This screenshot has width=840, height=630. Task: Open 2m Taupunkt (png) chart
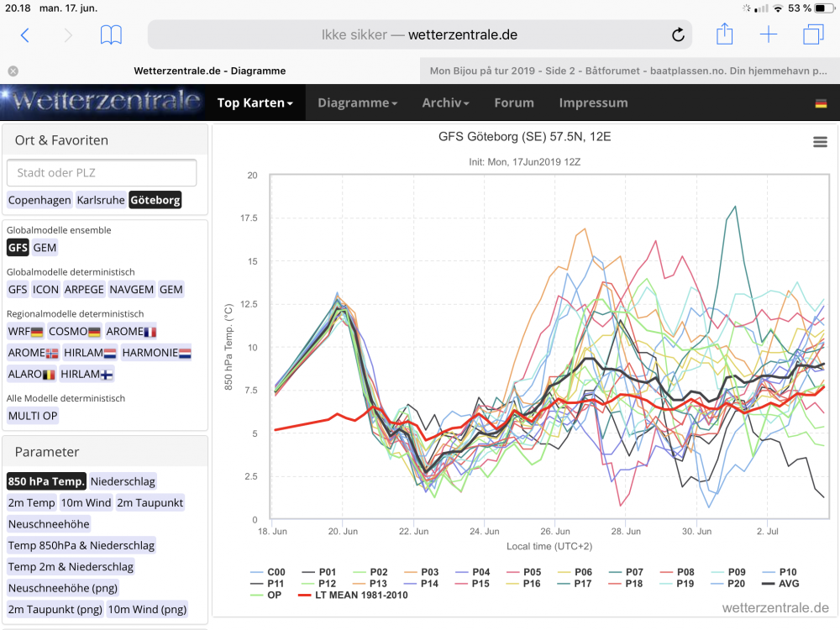click(55, 609)
